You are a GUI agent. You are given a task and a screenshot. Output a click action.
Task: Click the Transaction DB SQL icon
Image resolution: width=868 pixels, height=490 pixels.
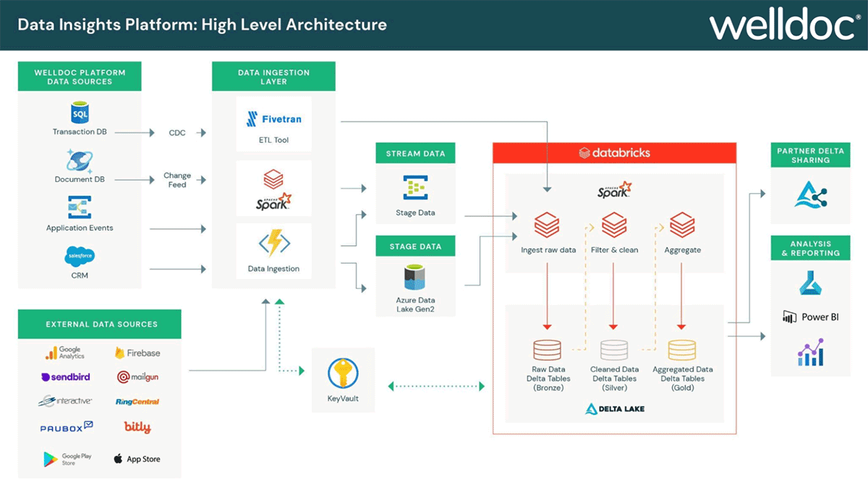(x=80, y=113)
